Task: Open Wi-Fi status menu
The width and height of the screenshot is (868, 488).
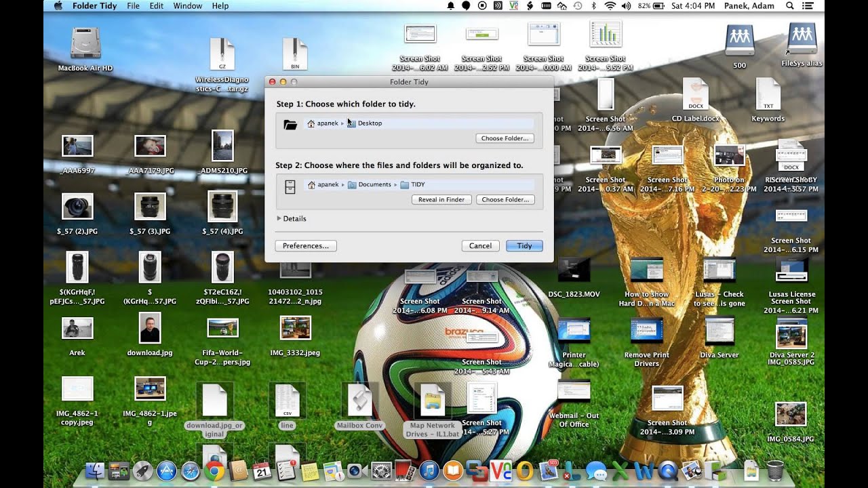Action: click(x=610, y=5)
